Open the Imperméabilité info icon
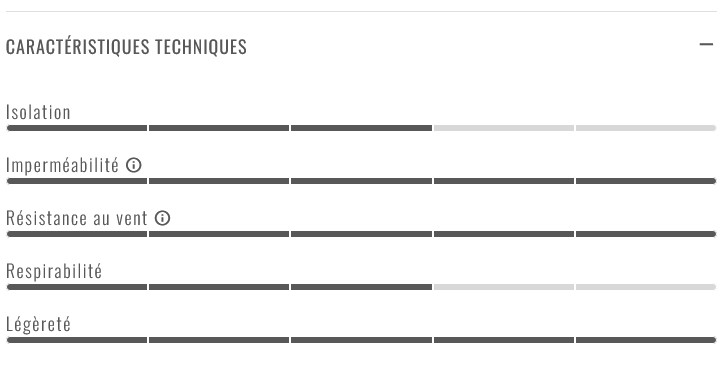This screenshot has height=368, width=723. click(x=134, y=165)
